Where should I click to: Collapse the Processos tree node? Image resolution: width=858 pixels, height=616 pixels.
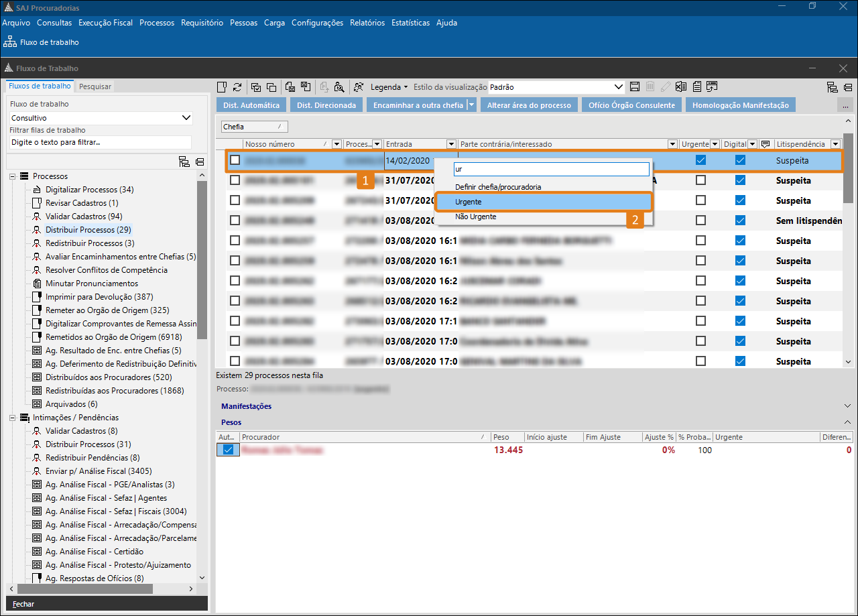(x=13, y=176)
